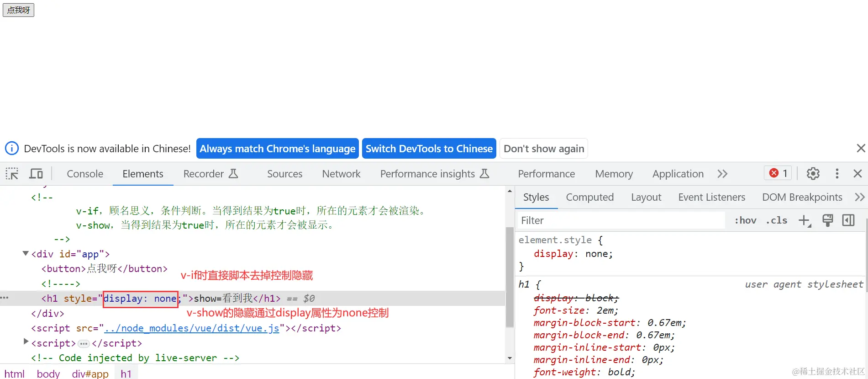Click the 点我呀 button on the page
This screenshot has width=868, height=379.
18,10
